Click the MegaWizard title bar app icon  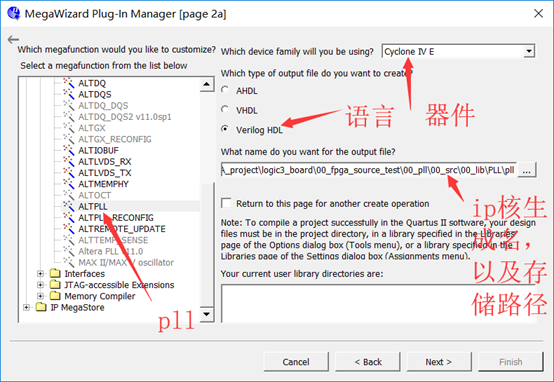[14, 13]
